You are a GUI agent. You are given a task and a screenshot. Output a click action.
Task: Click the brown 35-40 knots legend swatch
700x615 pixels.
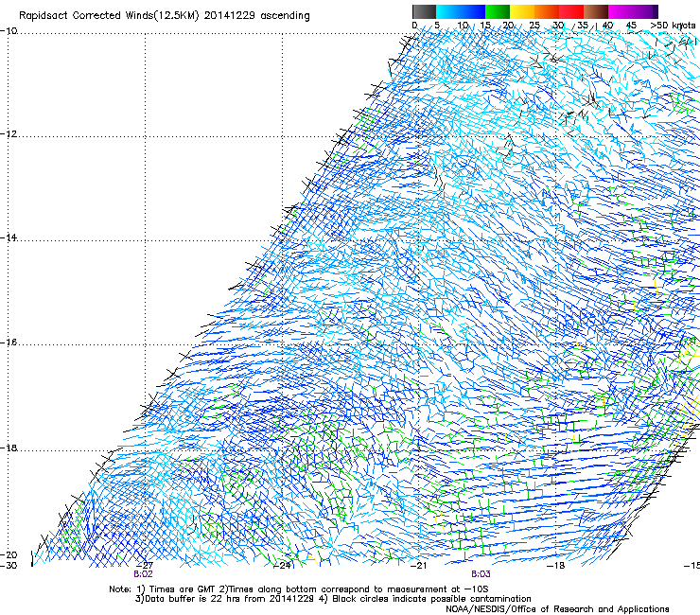596,11
